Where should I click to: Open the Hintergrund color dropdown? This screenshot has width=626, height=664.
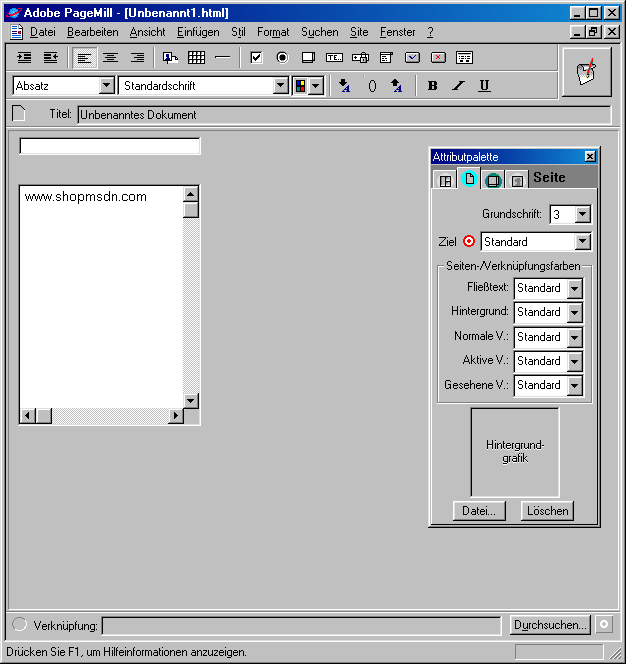(574, 313)
